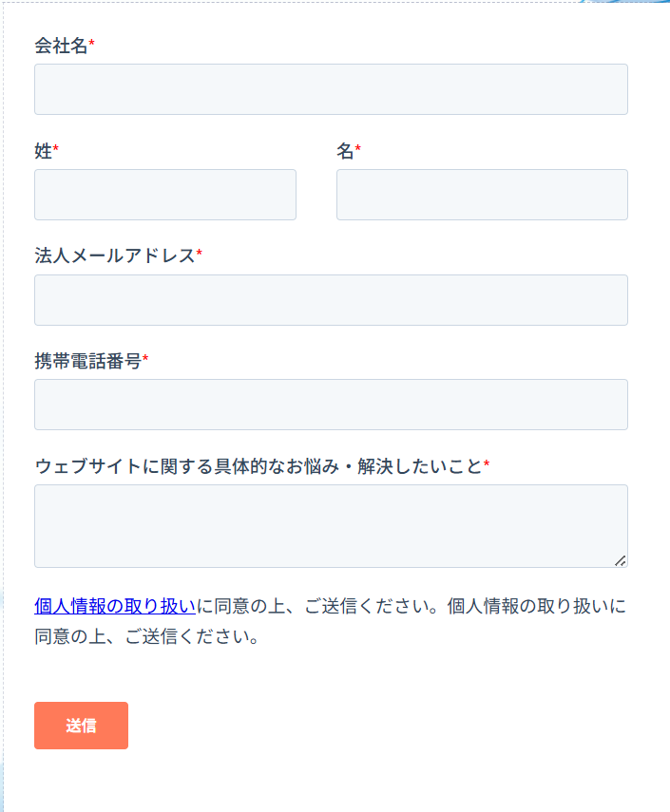Click the 姓 label above its field
670x812 pixels.
(x=43, y=151)
